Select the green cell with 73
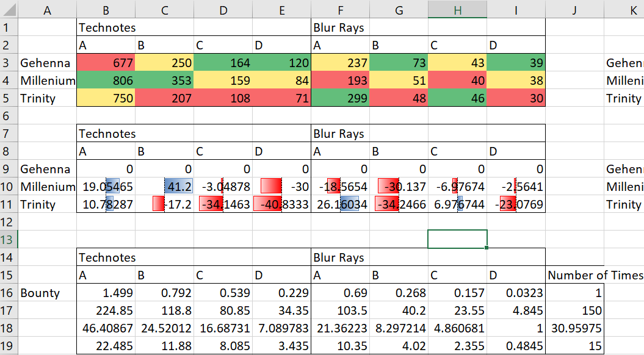 (x=399, y=62)
